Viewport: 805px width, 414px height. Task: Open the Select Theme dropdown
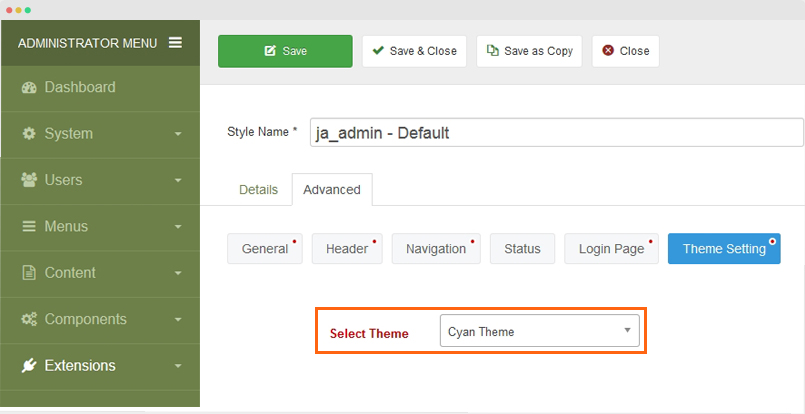[540, 331]
